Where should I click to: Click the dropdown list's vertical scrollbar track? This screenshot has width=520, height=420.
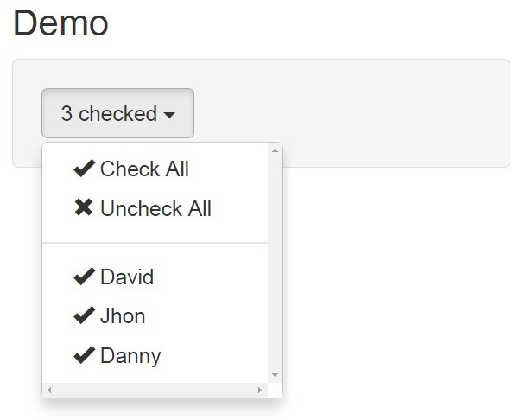[275, 259]
